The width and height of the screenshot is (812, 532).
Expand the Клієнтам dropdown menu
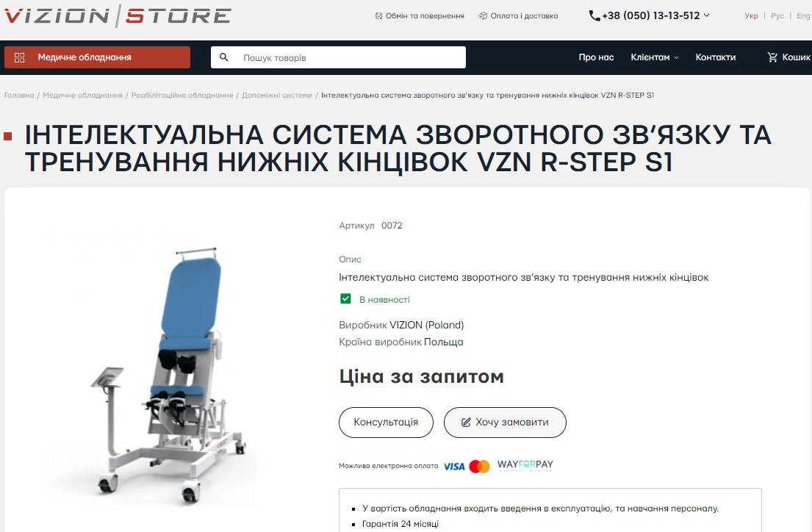tap(655, 57)
